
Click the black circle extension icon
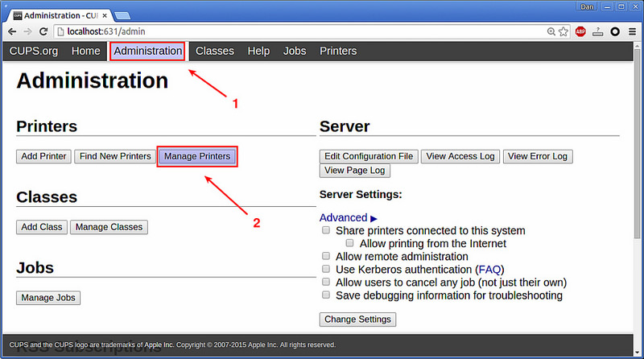[615, 31]
